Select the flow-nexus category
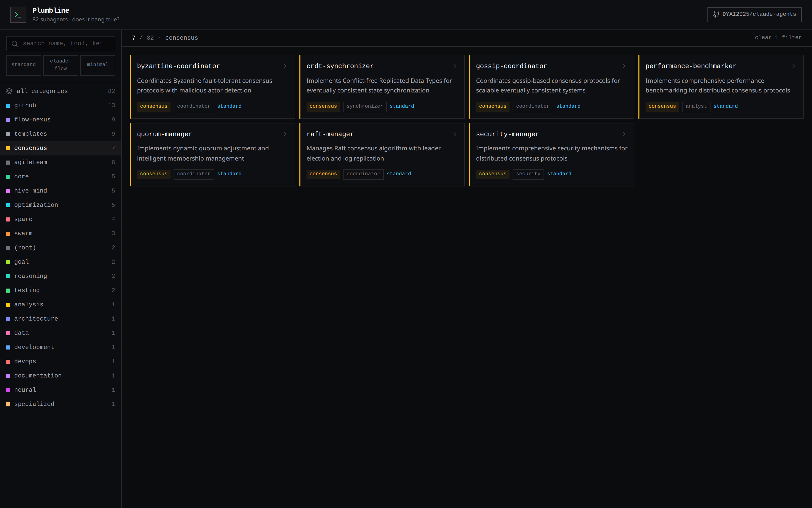The image size is (812, 508). pos(61,120)
